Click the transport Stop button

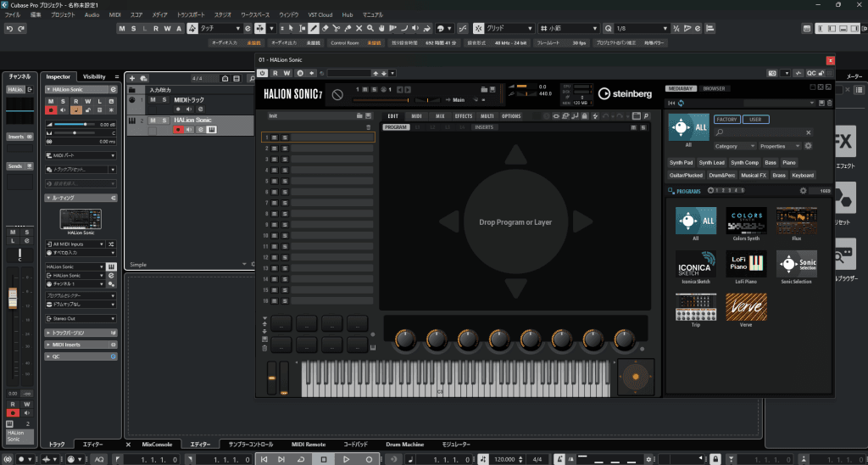point(324,459)
